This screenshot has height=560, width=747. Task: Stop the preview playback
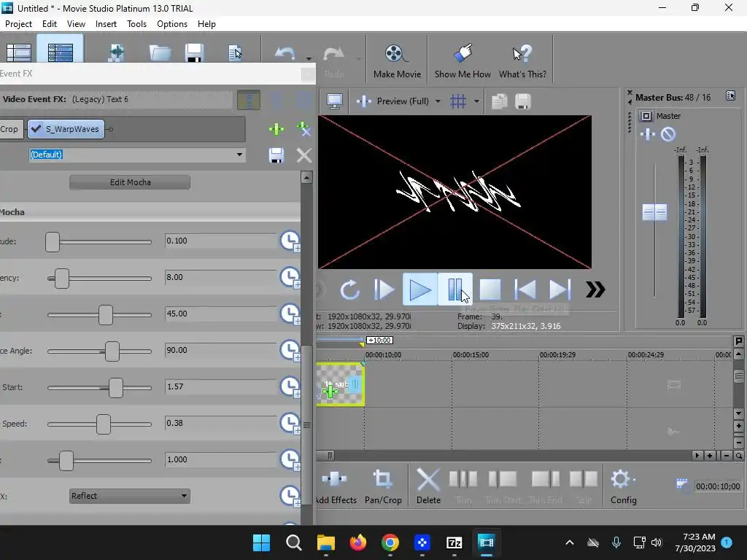click(x=489, y=289)
